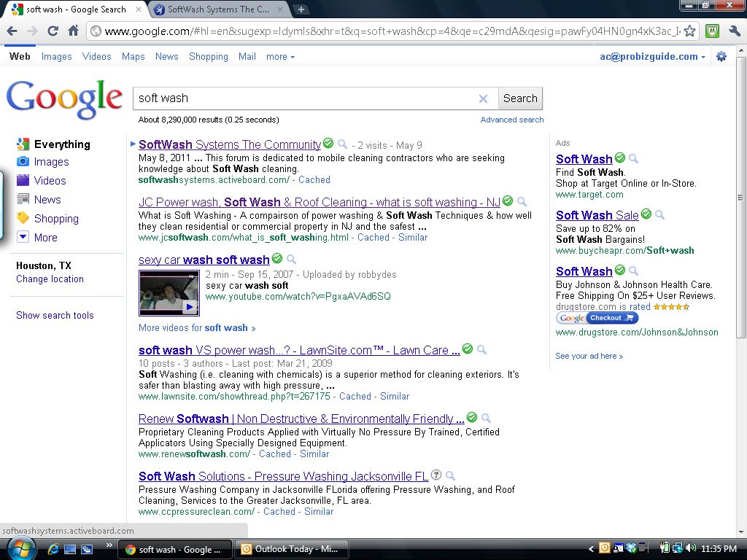Play the sexy car wash video thumbnail
Viewport: 747px width, 560px height.
169,292
